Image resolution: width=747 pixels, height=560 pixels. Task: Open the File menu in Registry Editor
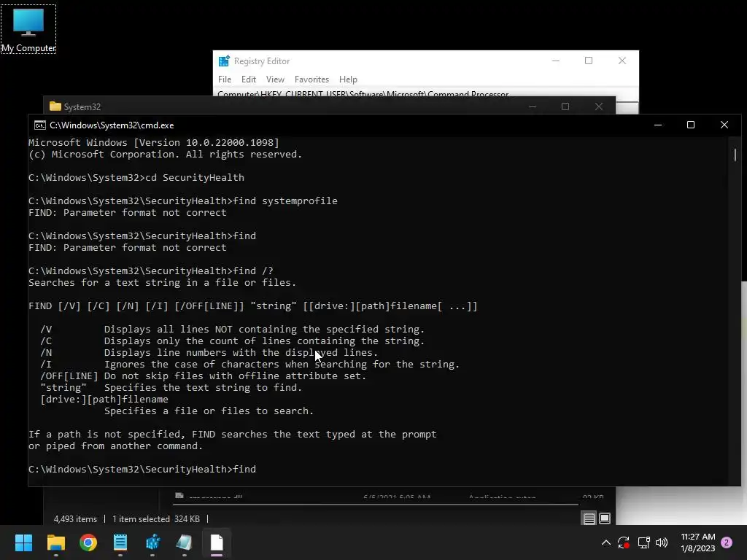point(225,79)
